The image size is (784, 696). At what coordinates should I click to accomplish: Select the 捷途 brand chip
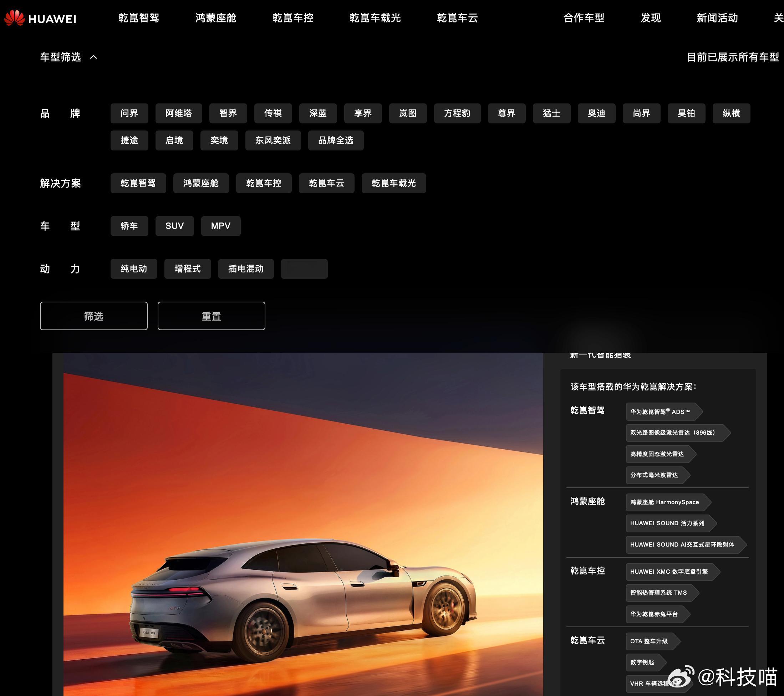coord(129,140)
